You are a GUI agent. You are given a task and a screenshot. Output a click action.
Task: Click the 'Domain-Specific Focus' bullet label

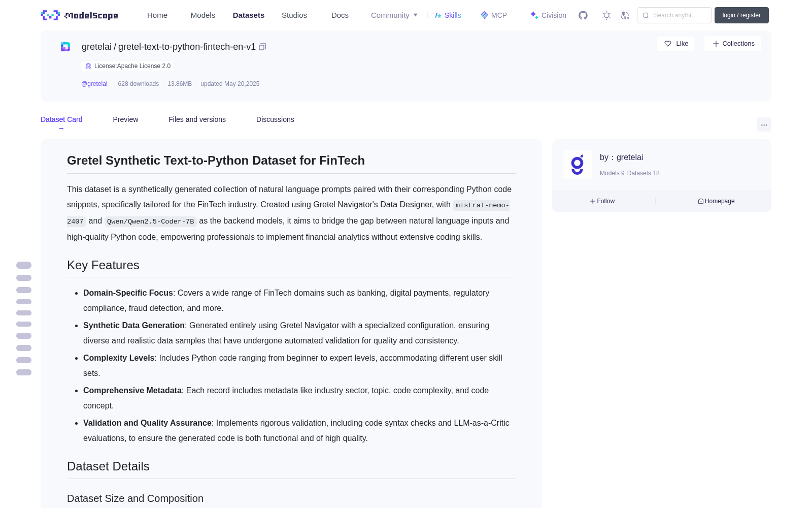(x=128, y=293)
